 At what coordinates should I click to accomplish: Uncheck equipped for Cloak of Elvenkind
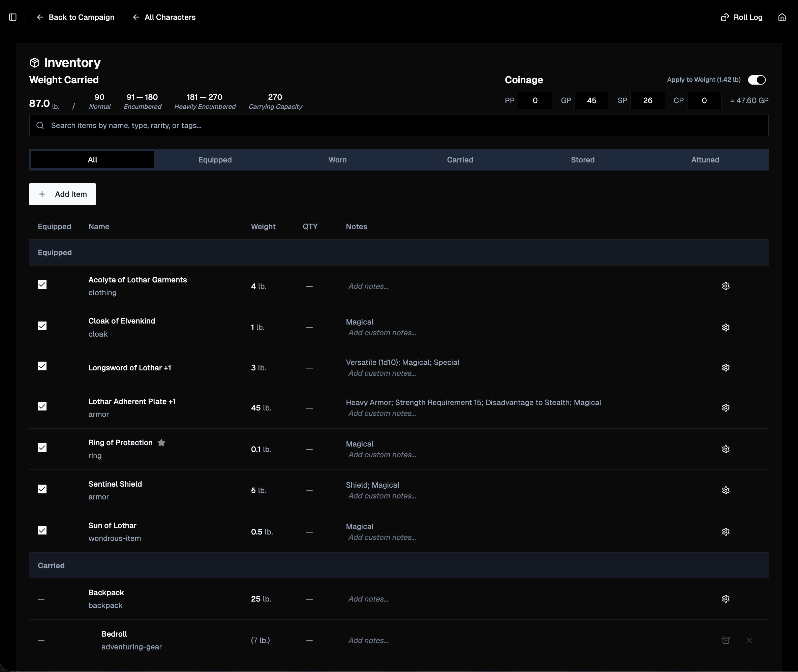(x=42, y=326)
